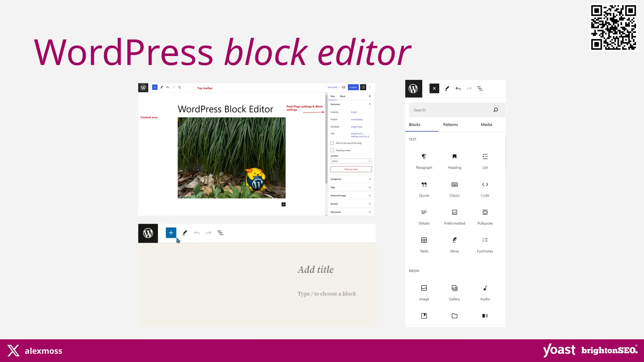
Task: Switch to the Media tab in inserter
Action: coord(486,125)
